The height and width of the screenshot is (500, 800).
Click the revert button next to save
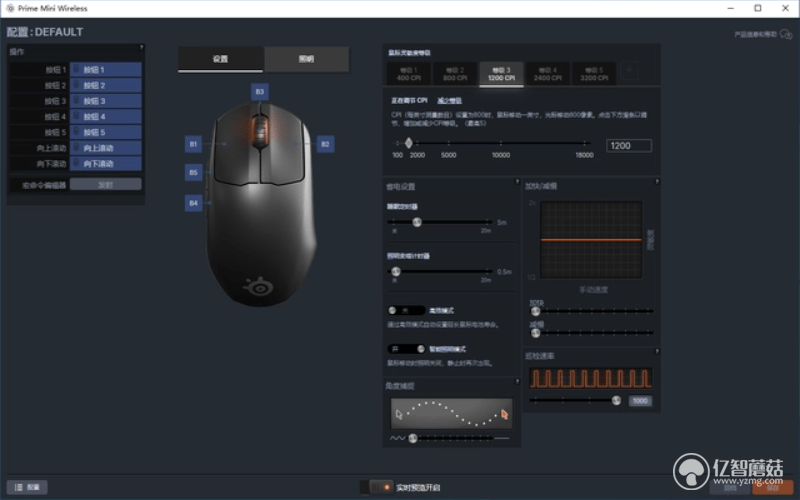coord(730,488)
